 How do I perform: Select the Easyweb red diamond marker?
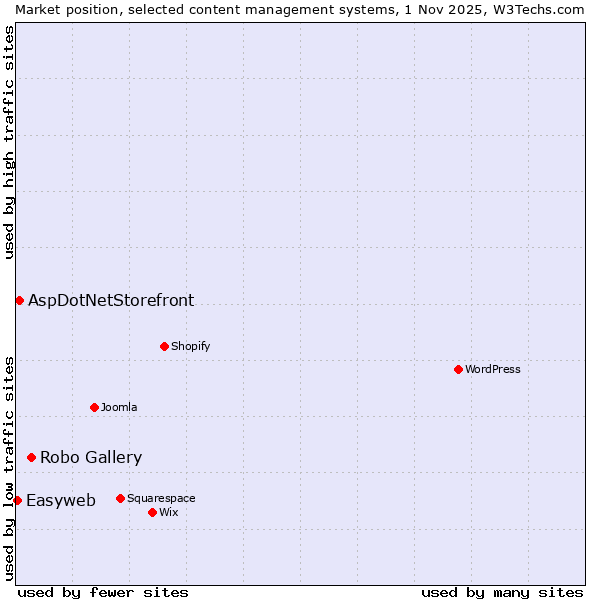[17, 500]
